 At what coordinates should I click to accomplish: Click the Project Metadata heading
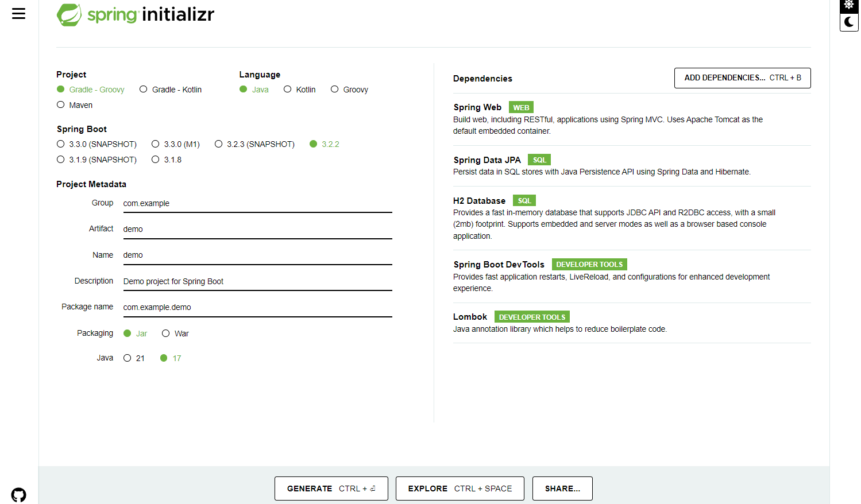pyautogui.click(x=91, y=184)
